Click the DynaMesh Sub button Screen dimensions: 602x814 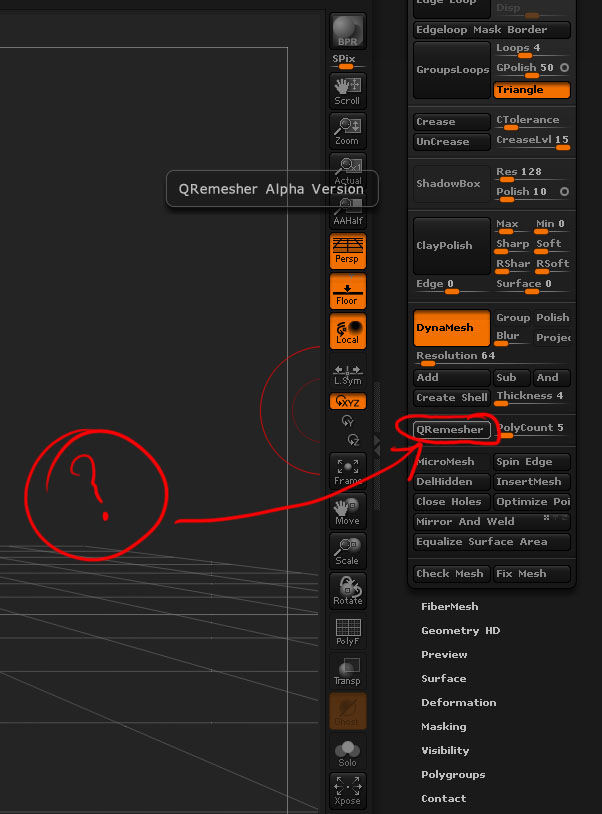[x=512, y=377]
